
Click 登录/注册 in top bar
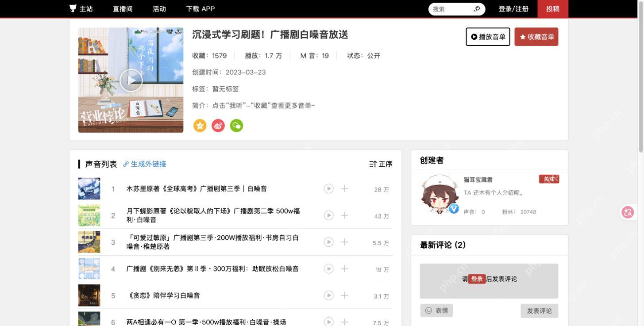[x=513, y=9]
